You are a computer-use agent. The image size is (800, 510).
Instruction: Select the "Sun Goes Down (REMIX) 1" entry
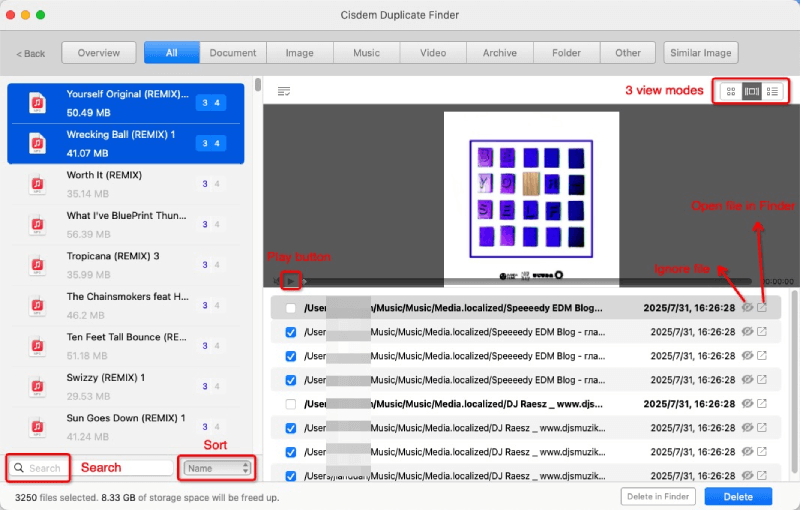click(126, 427)
